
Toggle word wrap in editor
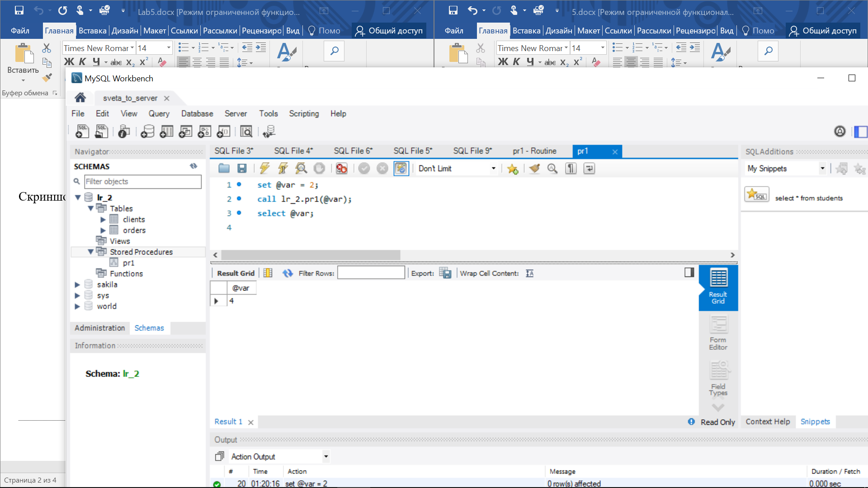[589, 169]
